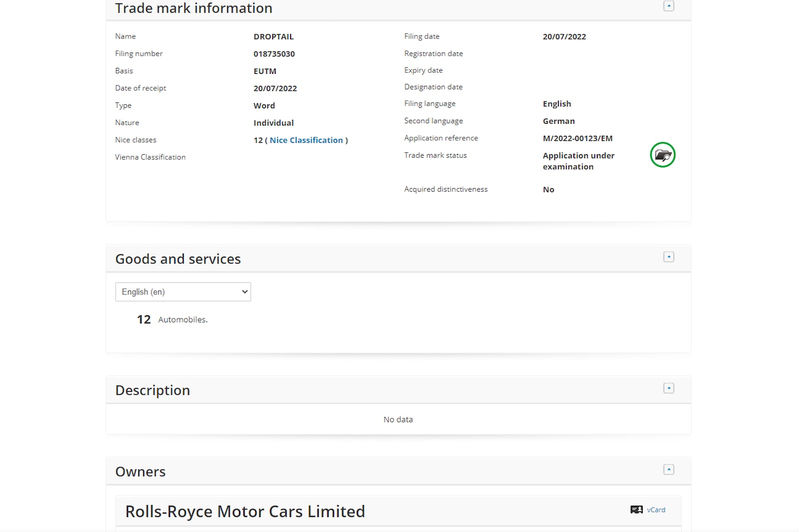The width and height of the screenshot is (799, 532).
Task: Collapse the Goods and services section
Action: (669, 257)
